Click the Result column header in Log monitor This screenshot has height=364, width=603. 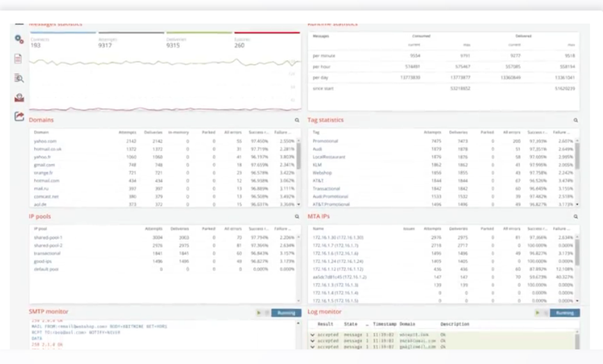coord(326,324)
